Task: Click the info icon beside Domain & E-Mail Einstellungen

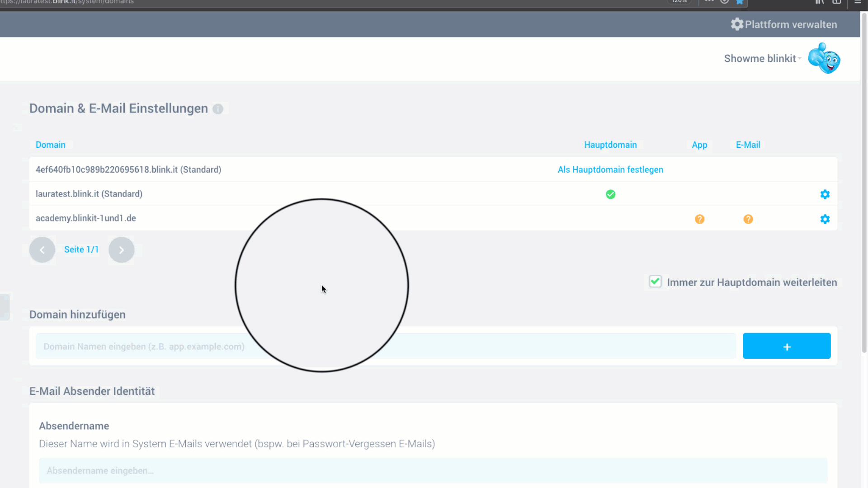Action: click(218, 109)
